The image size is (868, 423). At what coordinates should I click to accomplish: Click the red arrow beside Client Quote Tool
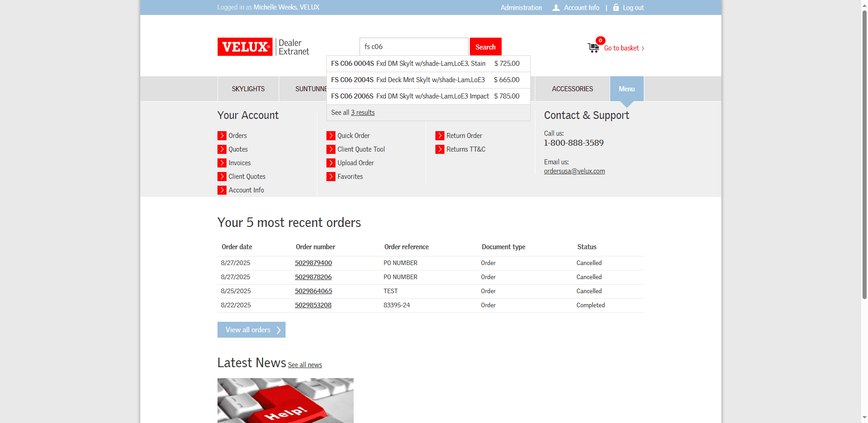pos(331,149)
